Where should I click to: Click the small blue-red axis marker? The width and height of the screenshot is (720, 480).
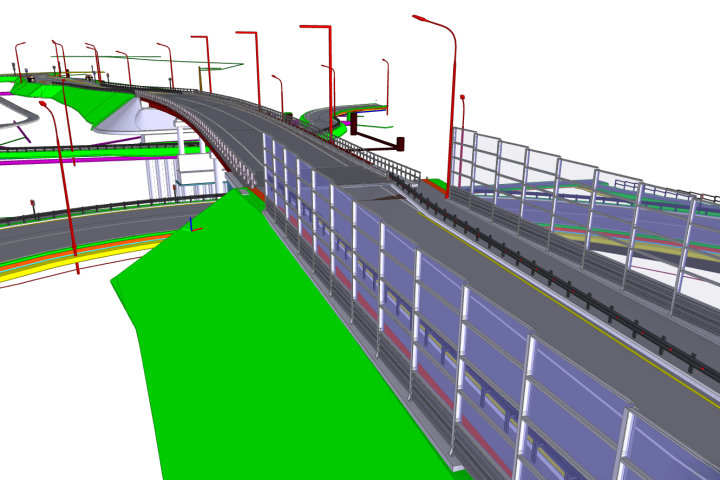pyautogui.click(x=191, y=225)
